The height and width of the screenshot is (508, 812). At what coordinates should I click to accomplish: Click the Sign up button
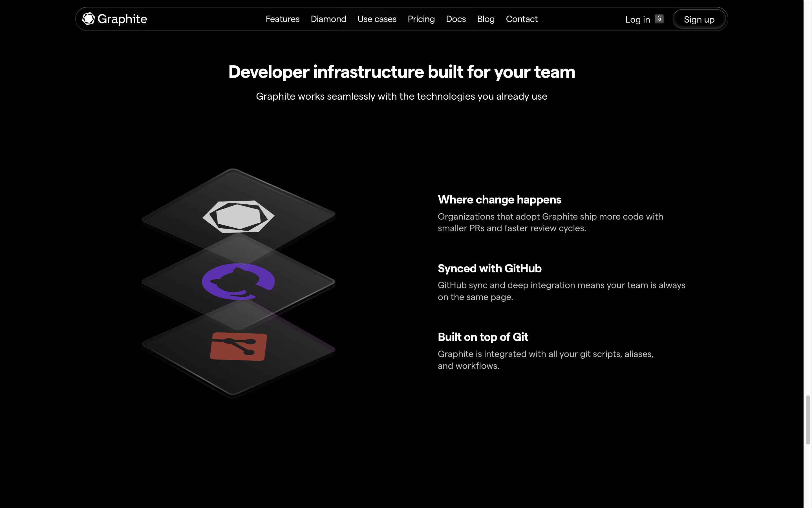699,19
